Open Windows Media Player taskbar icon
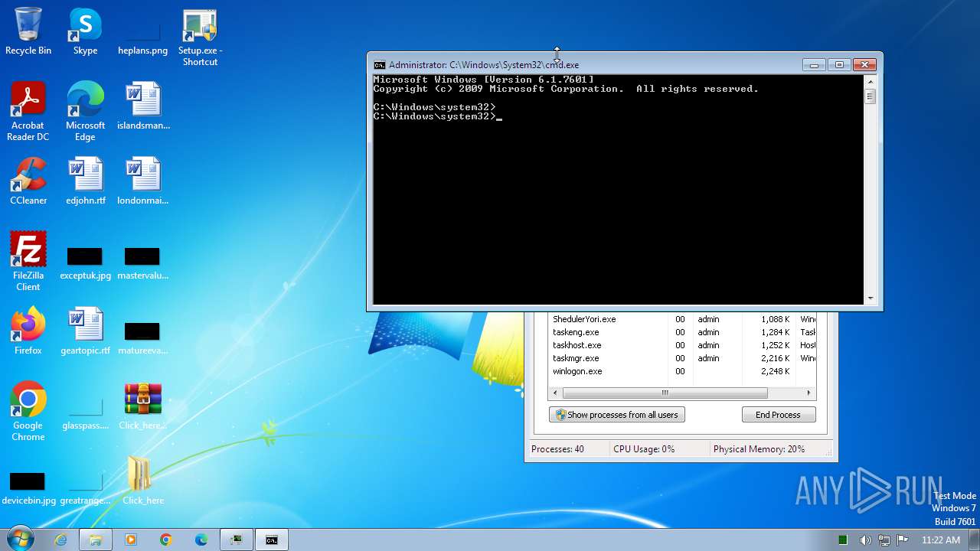Image resolution: width=980 pixels, height=551 pixels. coord(130,540)
